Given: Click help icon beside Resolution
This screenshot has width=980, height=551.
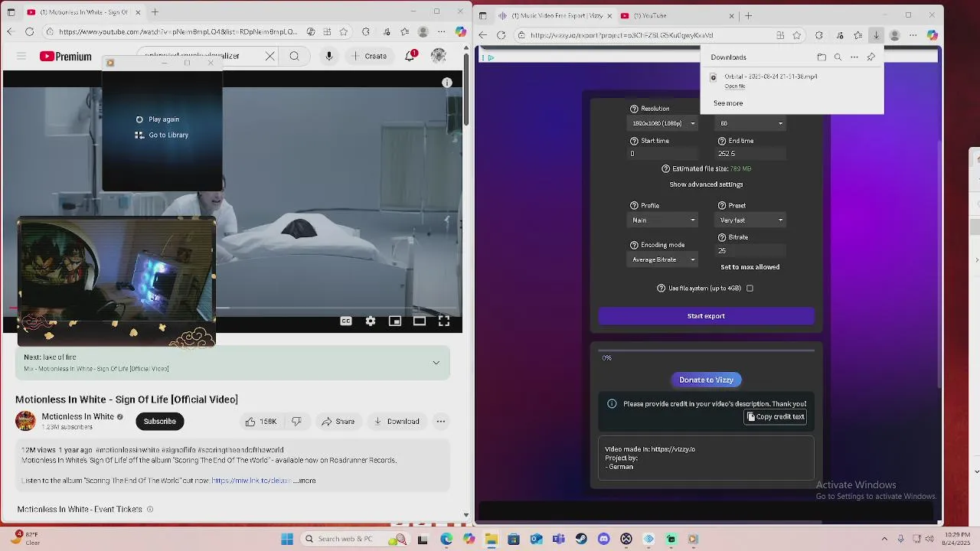Looking at the screenshot, I should (634, 109).
